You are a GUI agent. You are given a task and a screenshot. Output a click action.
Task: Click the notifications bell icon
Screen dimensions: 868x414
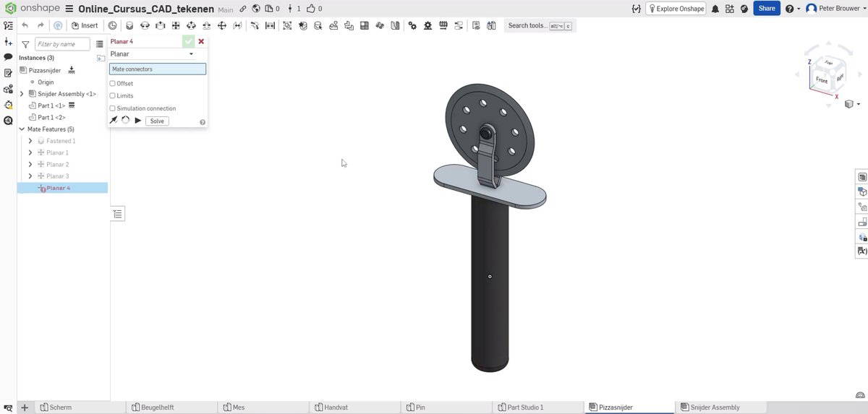[715, 9]
